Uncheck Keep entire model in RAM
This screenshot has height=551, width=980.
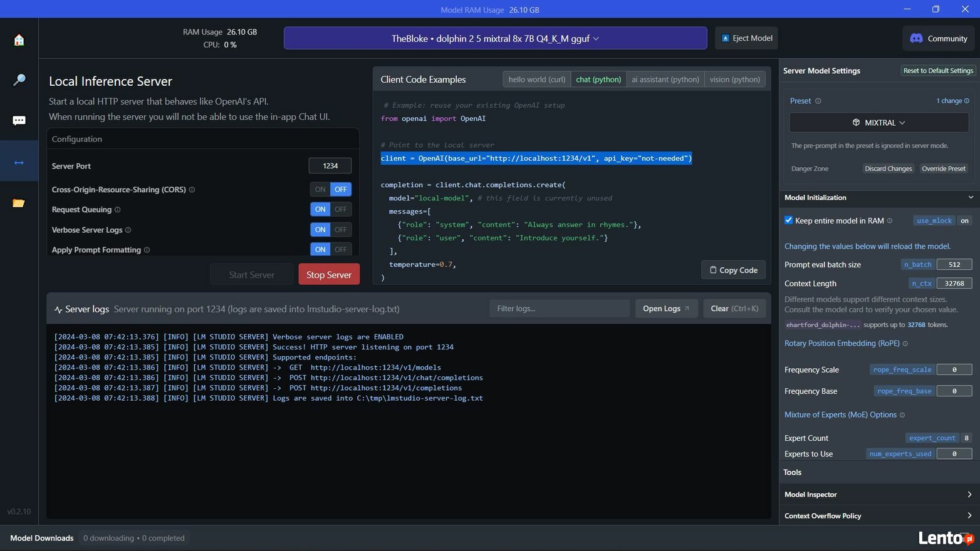point(788,220)
